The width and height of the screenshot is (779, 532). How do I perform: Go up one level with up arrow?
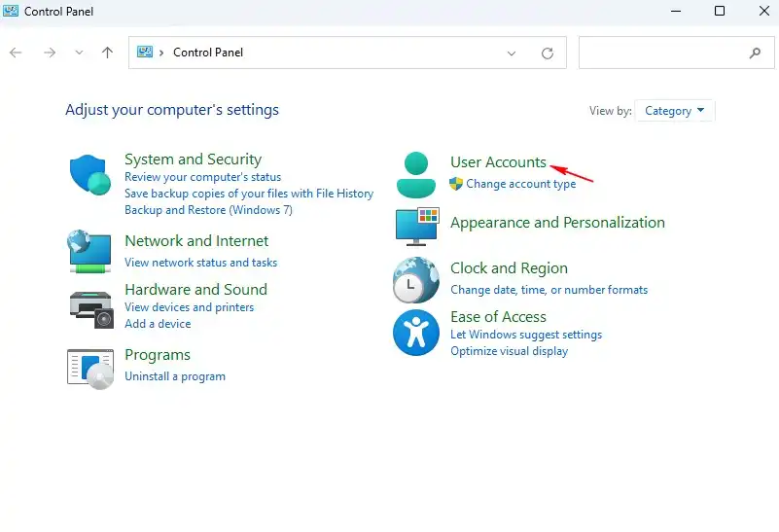[107, 53]
